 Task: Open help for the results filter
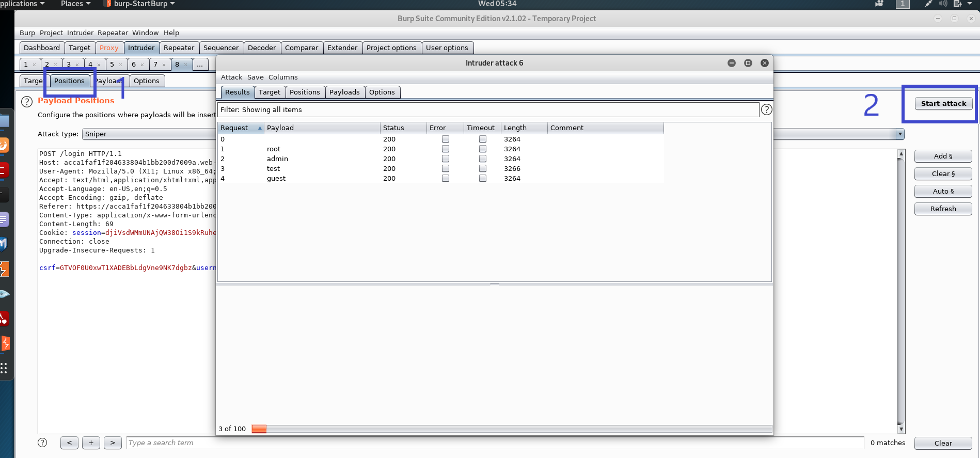[x=767, y=109]
